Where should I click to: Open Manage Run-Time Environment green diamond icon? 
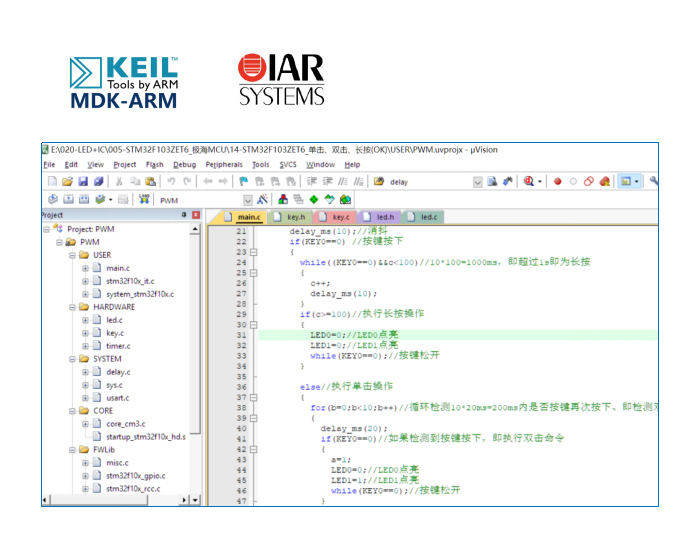[313, 199]
